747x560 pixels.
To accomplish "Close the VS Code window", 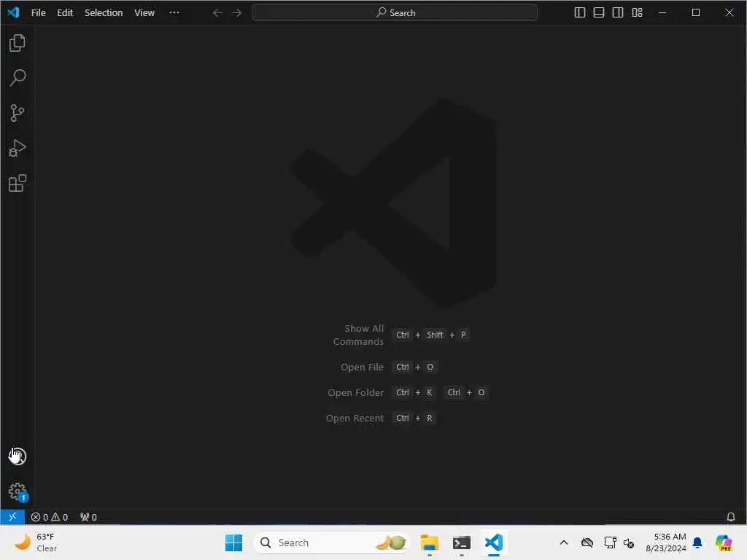I will click(729, 13).
